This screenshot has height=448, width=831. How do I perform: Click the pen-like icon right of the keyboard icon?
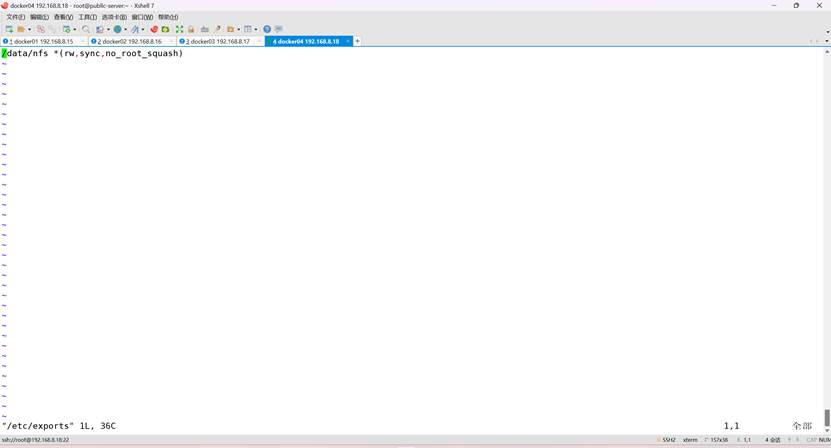point(217,29)
